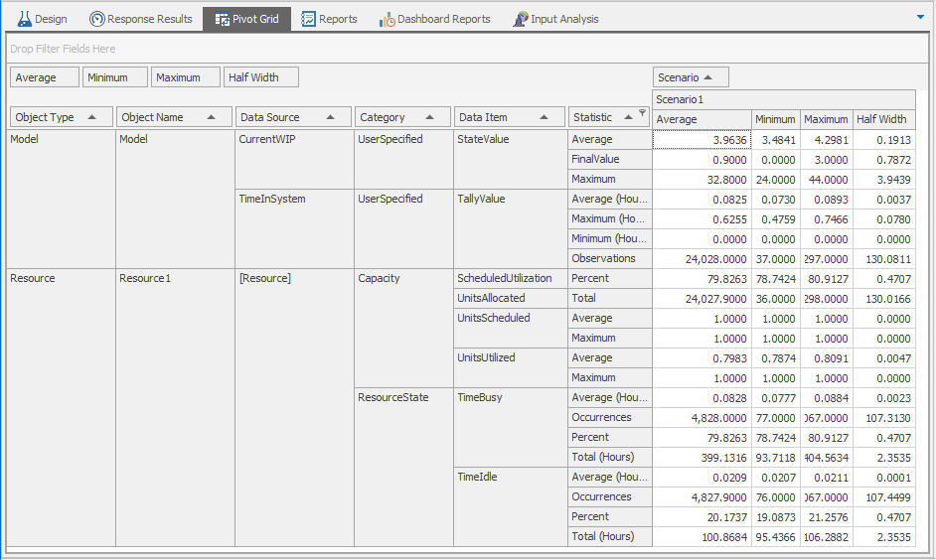Image resolution: width=936 pixels, height=560 pixels.
Task: Click the Scenario column field header
Action: [x=691, y=77]
